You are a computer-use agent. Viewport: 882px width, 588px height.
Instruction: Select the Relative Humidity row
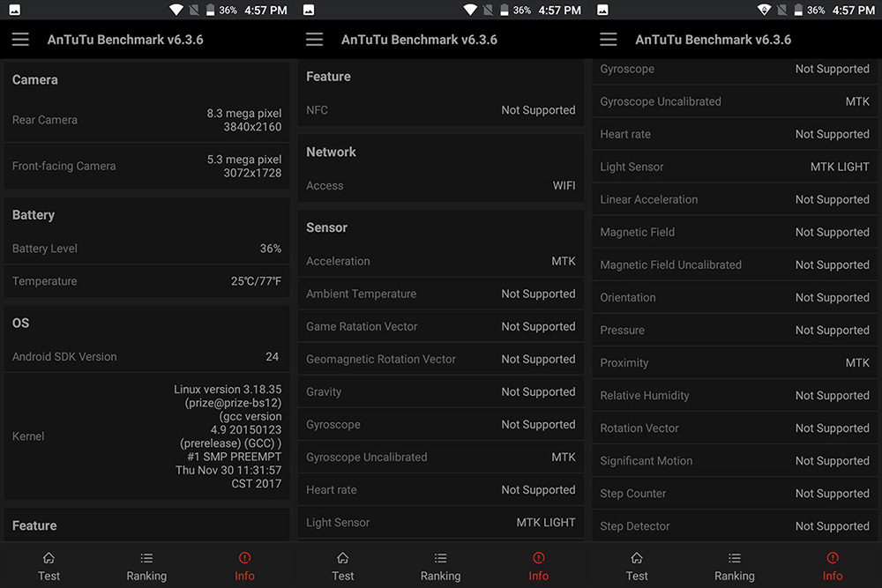(735, 395)
